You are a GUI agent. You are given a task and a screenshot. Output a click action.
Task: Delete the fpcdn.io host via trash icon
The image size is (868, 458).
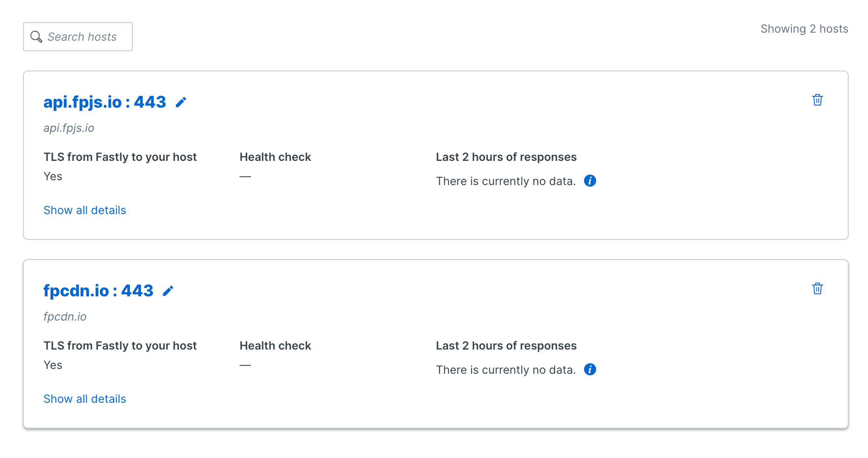pos(817,289)
